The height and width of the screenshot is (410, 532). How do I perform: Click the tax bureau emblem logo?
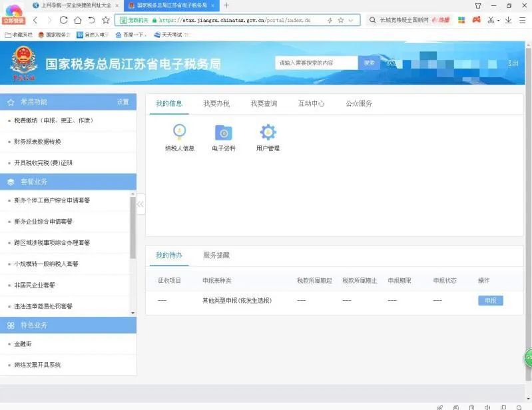pyautogui.click(x=24, y=63)
